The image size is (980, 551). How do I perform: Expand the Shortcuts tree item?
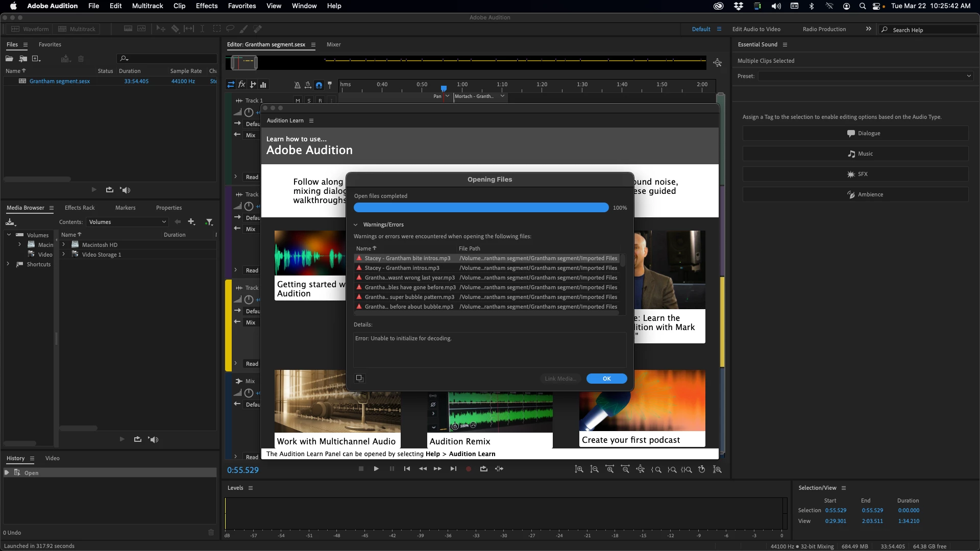click(x=8, y=264)
